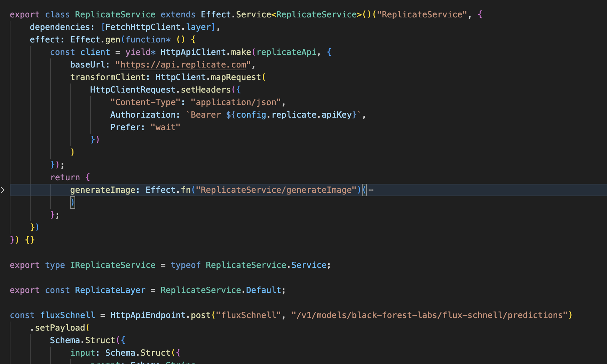Click the "ReplicateLayer" constant name
607x364 pixels.
point(110,290)
